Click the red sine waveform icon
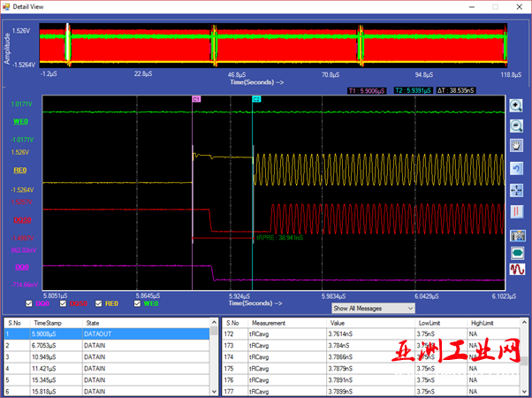Viewport: 532px width, 398px height. [x=517, y=270]
